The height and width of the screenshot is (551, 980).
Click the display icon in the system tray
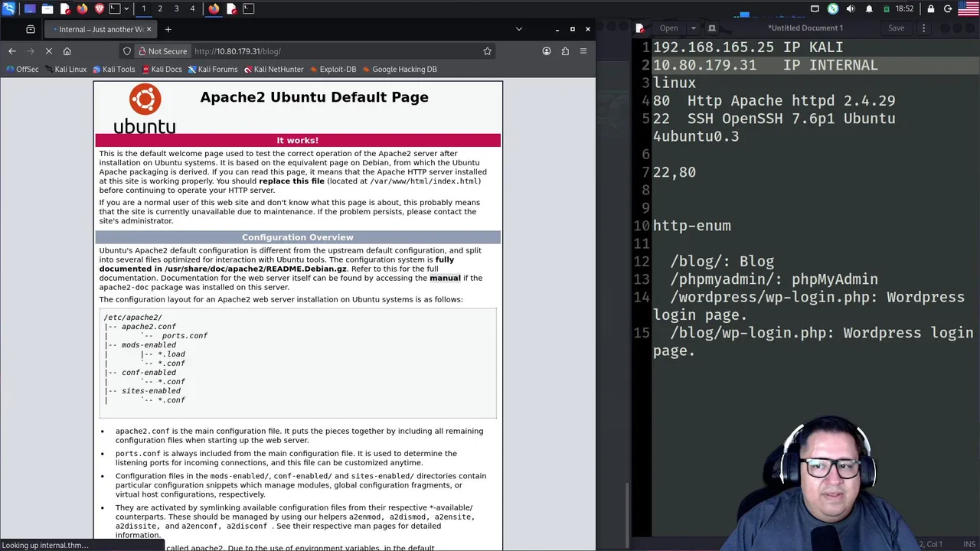tap(815, 8)
